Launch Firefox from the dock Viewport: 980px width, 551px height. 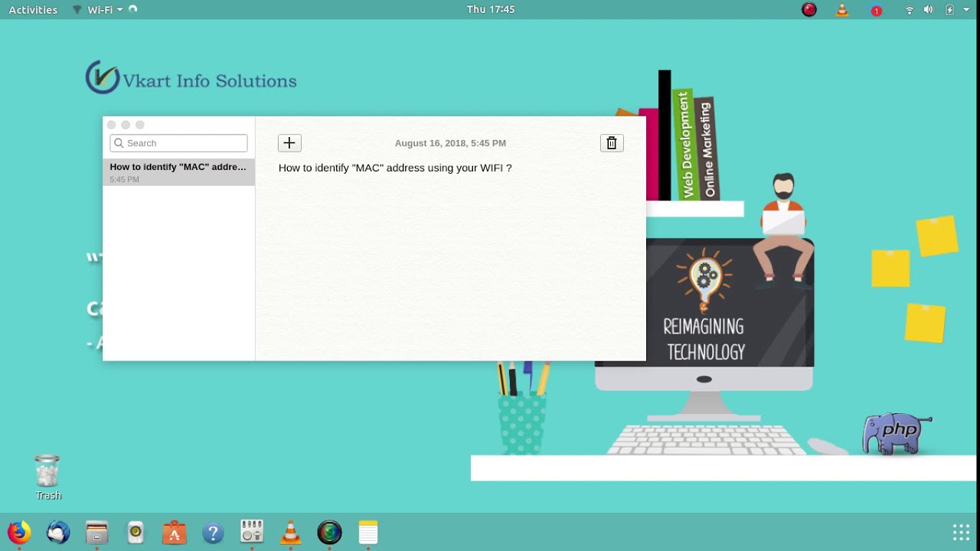19,532
